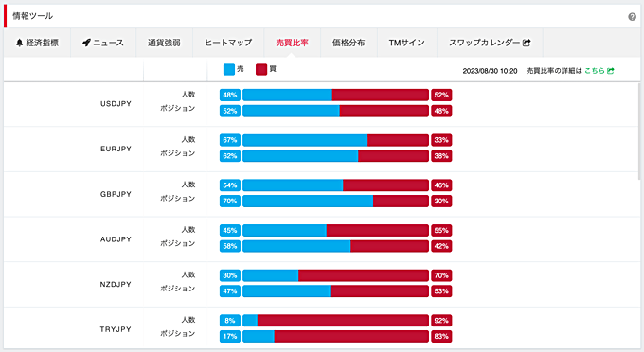Click the USDJPY currency pair label
Image resolution: width=644 pixels, height=352 pixels.
click(116, 104)
